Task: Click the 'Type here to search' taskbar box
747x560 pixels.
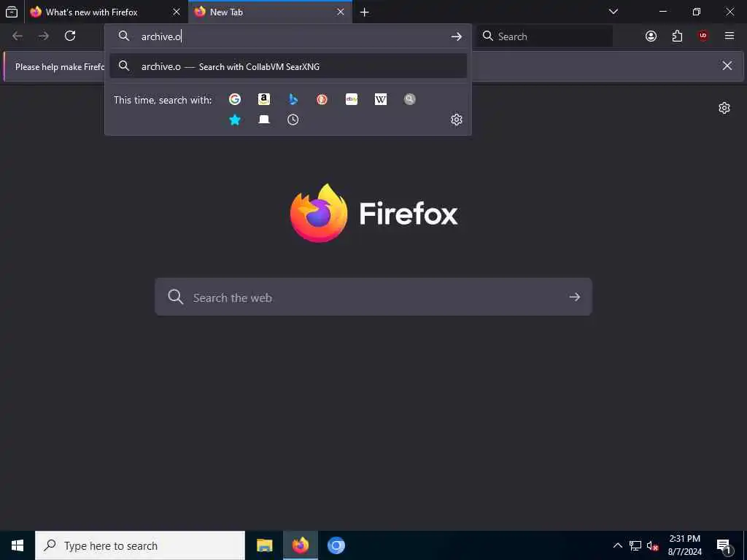Action: tap(140, 545)
